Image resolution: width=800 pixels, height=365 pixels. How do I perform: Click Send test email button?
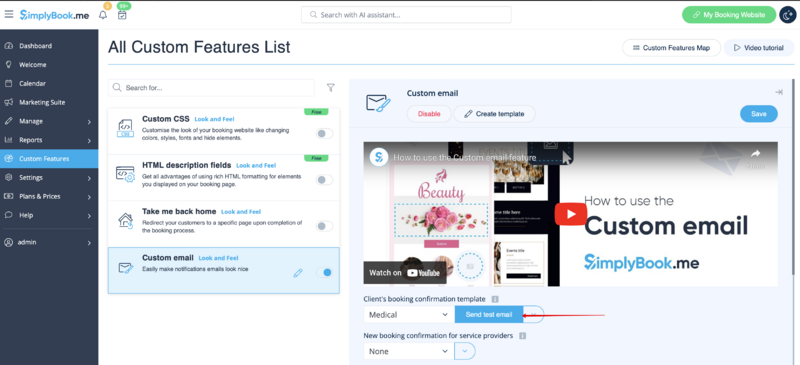[x=489, y=314]
